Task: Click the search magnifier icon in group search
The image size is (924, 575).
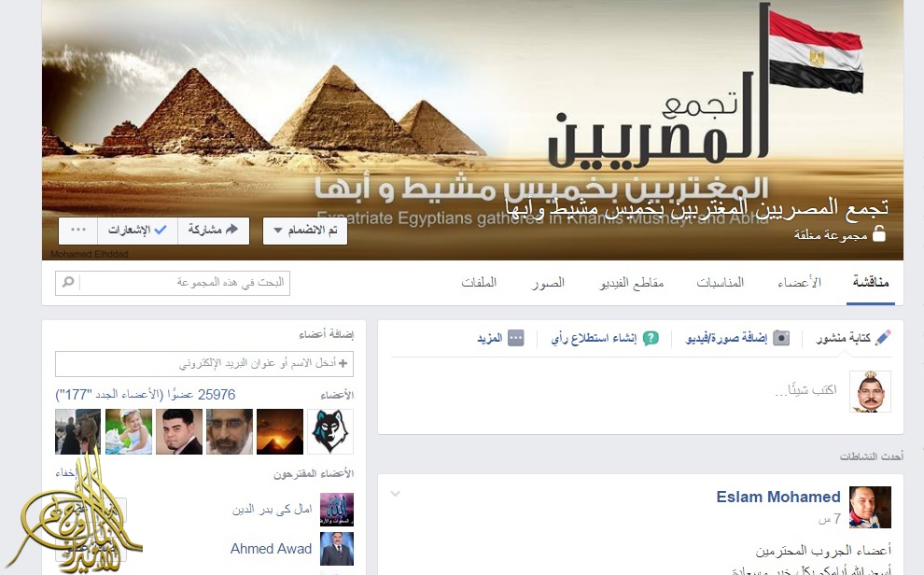Action: click(x=68, y=282)
